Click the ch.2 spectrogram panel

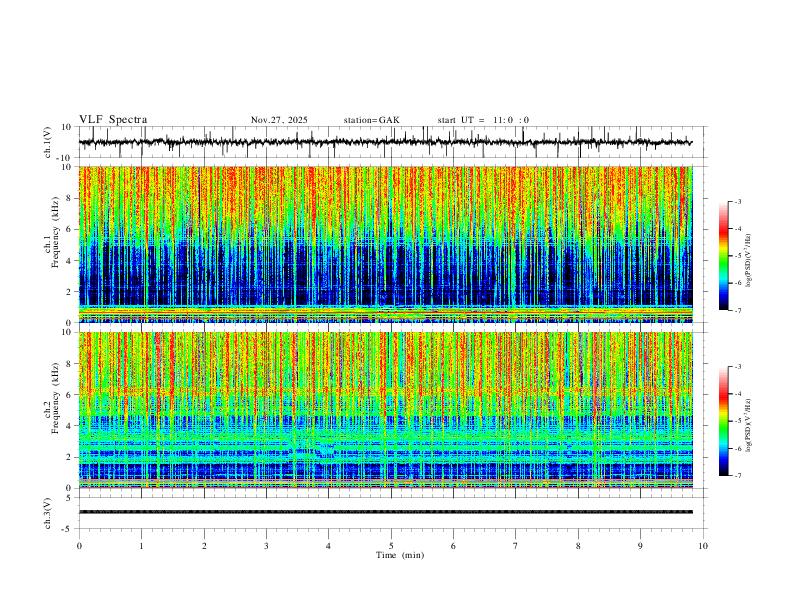pos(386,410)
